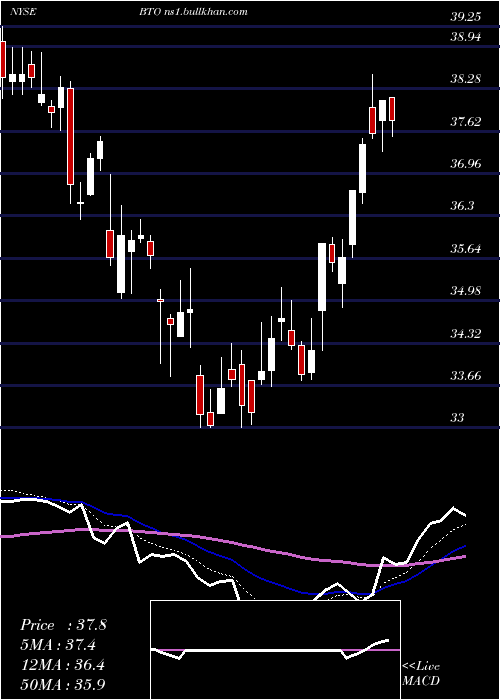Click the 36.3 price axis label

click(x=462, y=207)
